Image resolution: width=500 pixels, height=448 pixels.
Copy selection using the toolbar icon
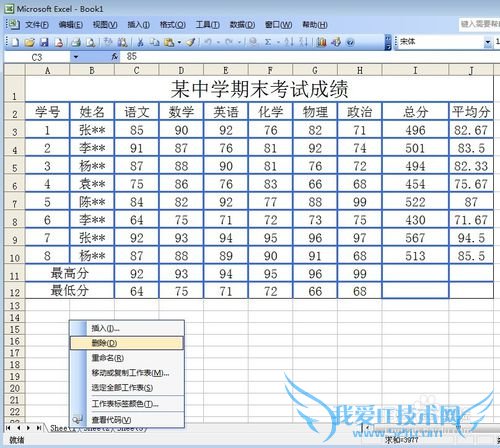point(154,42)
